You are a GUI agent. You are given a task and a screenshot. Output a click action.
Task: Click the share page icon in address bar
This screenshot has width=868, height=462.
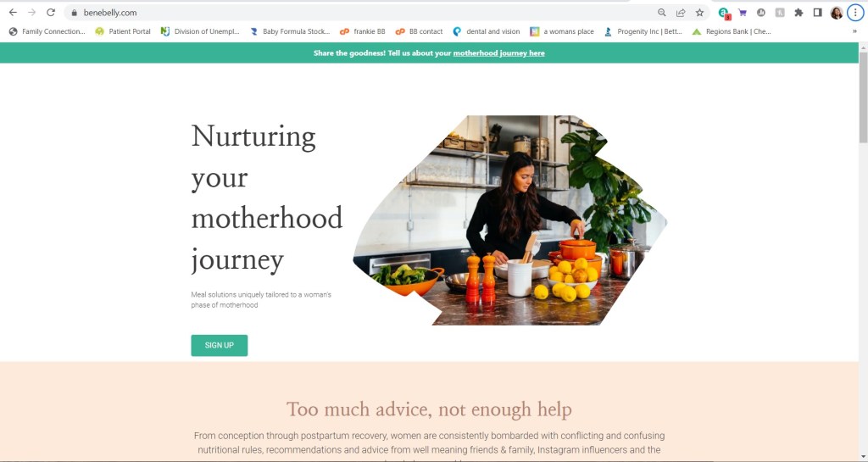coord(681,13)
